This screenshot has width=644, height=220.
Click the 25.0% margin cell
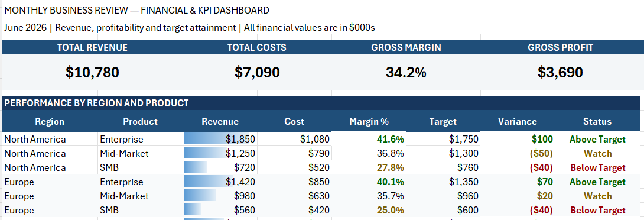click(369, 210)
